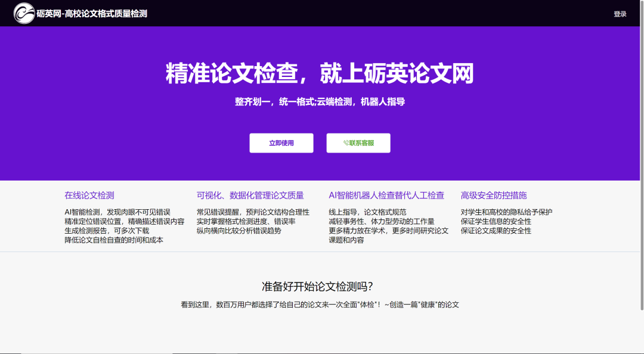Click the line 精准定位错误位置，精确描述错误内容
Image resolution: width=644 pixels, height=354 pixels.
[x=125, y=221]
